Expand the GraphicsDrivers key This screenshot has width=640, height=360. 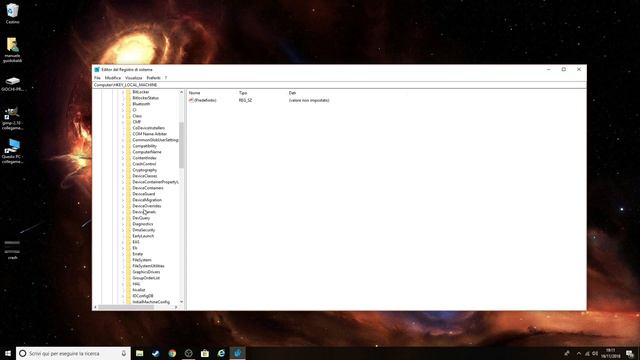point(123,272)
